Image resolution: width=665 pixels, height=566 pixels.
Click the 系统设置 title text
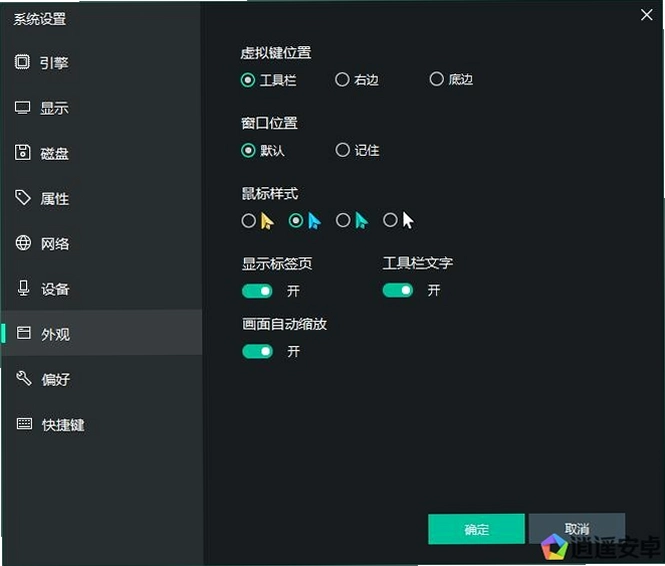[x=39, y=19]
